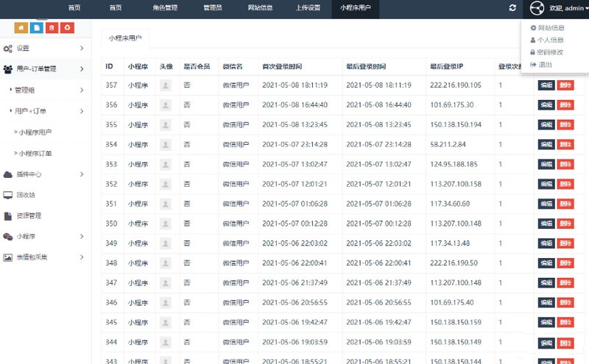The image size is (589, 364).
Task: Choose 网站信息 in admin dropdown menu
Action: (547, 28)
